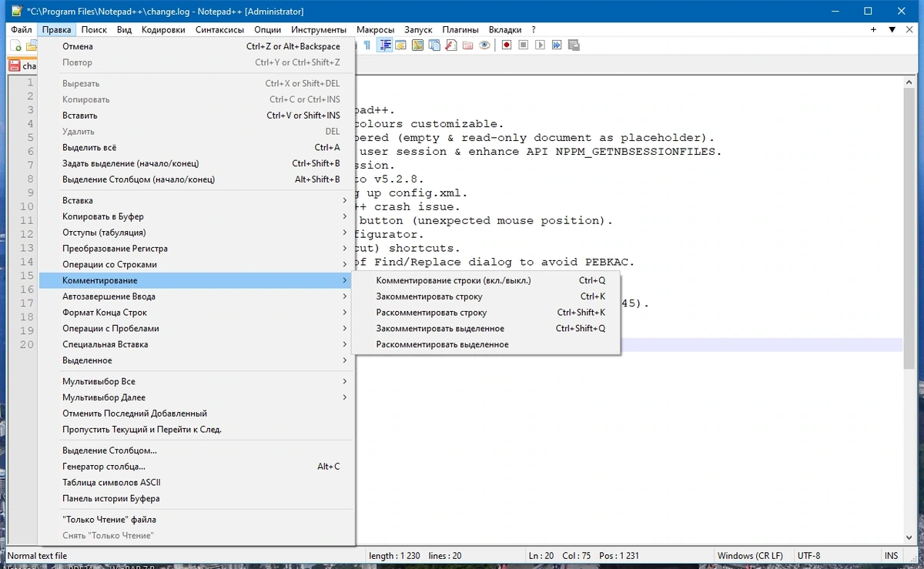
Task: Toggle the file monitoring eye icon
Action: [x=484, y=45]
